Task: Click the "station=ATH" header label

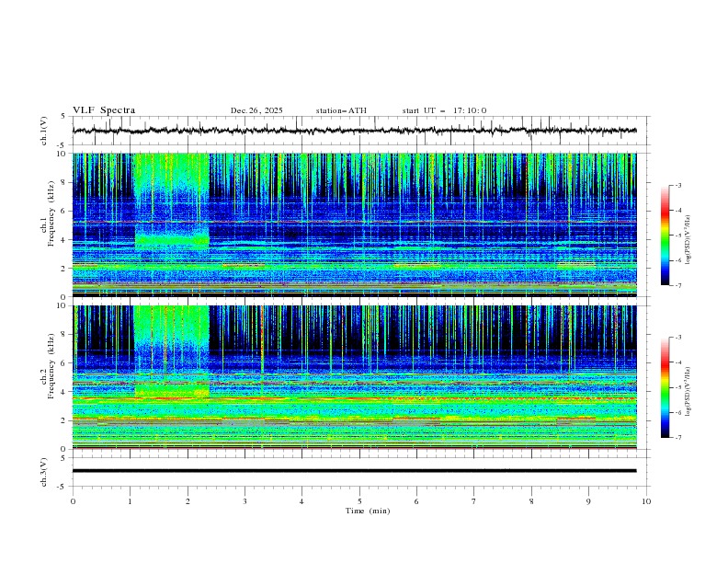Action: point(341,110)
